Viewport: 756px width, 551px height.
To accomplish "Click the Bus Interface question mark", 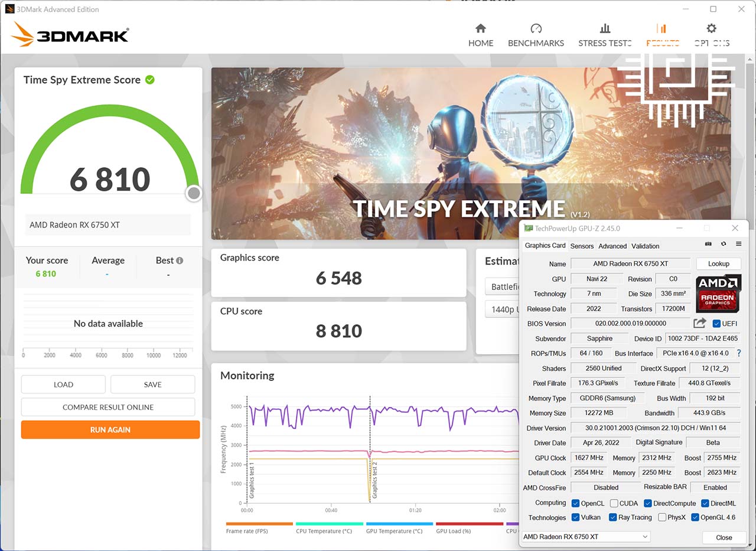I will pyautogui.click(x=738, y=353).
